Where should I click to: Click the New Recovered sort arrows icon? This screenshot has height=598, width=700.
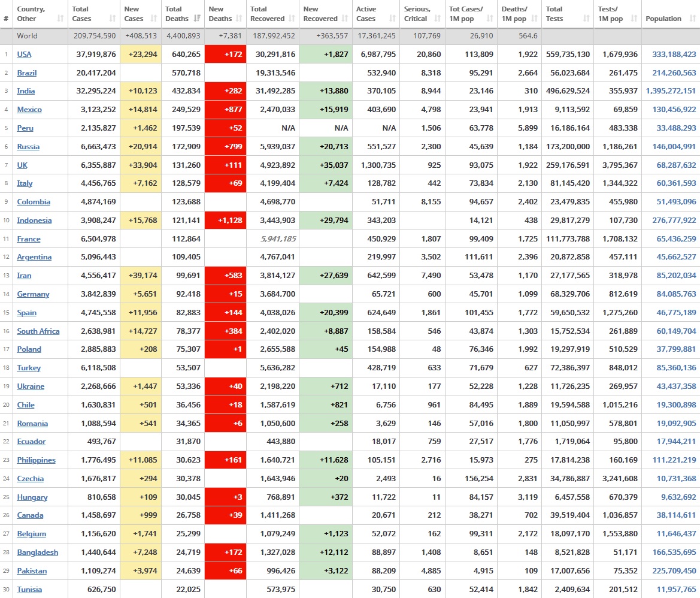tap(345, 19)
